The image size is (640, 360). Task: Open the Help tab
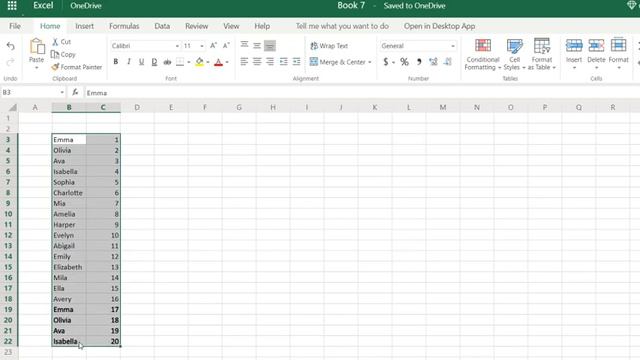pos(262,26)
